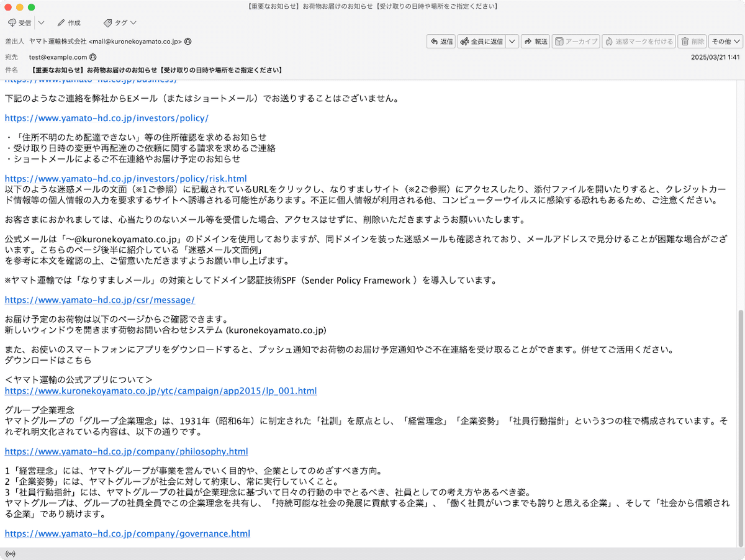
Task: Click the contact icon next to sender address
Action: [187, 42]
